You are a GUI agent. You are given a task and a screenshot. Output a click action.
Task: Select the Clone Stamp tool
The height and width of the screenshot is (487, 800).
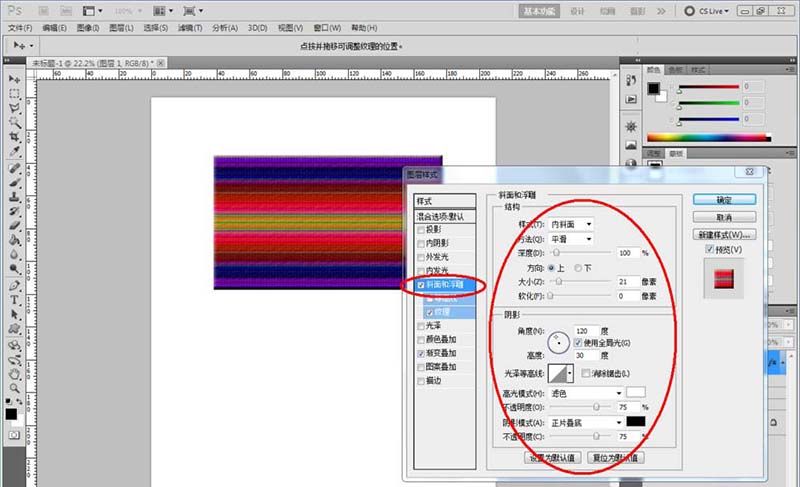click(14, 197)
